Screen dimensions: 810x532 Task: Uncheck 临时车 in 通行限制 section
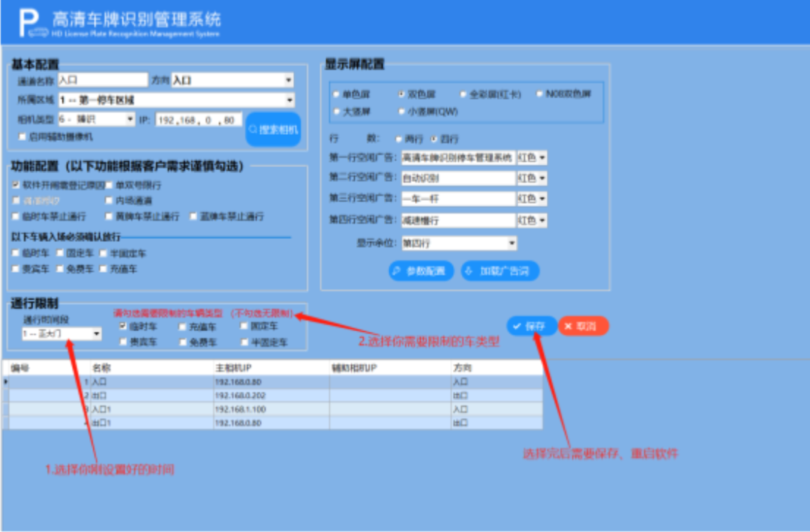coord(123,326)
